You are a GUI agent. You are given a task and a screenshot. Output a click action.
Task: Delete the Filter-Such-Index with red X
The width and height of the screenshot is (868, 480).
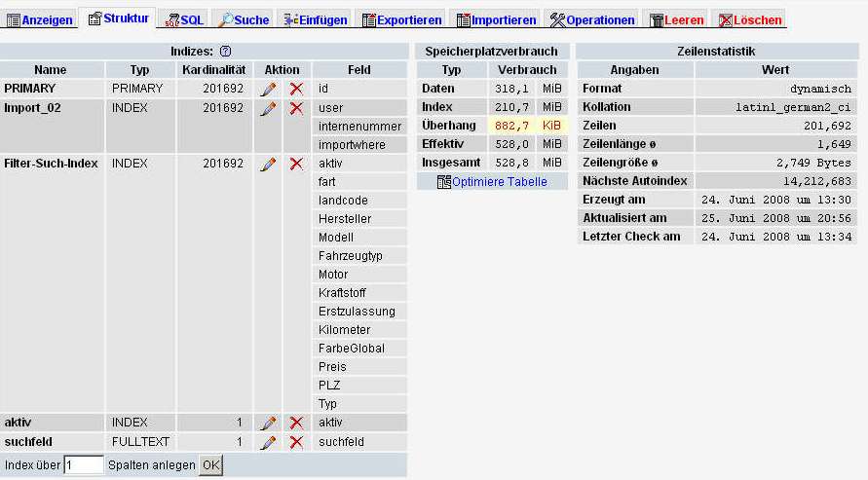click(296, 164)
